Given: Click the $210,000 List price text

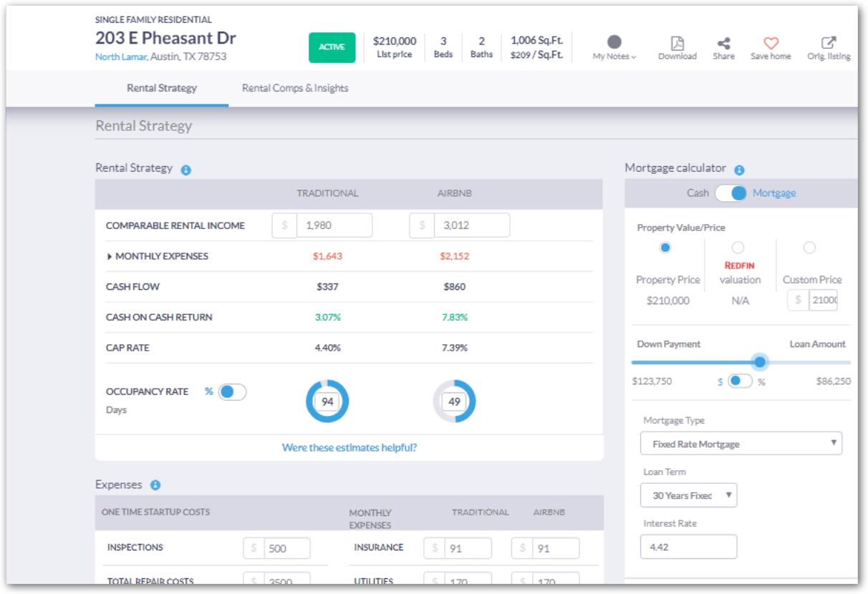Looking at the screenshot, I should coord(395,47).
